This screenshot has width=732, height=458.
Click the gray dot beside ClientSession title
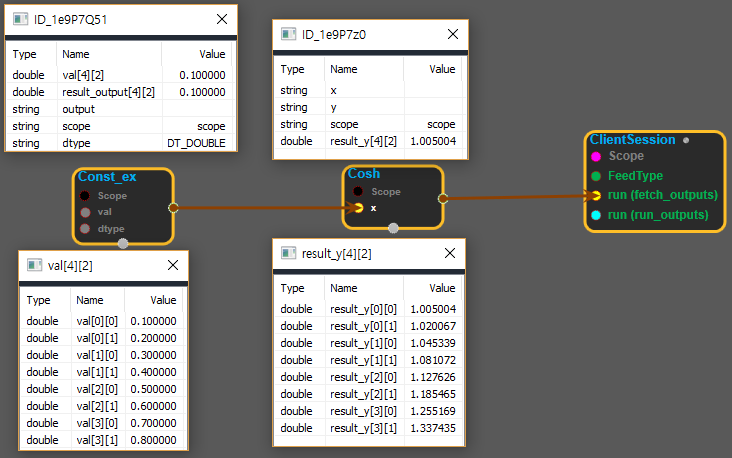click(686, 141)
